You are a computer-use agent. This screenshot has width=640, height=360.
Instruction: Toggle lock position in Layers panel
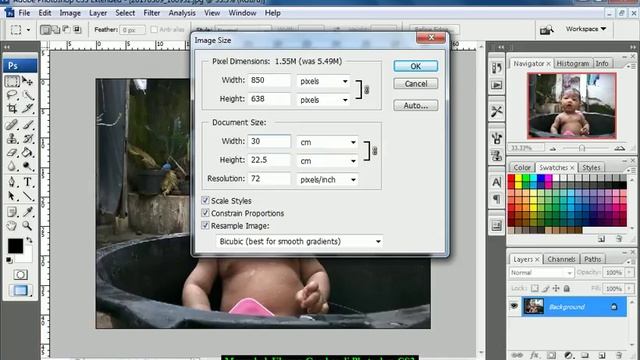point(556,288)
